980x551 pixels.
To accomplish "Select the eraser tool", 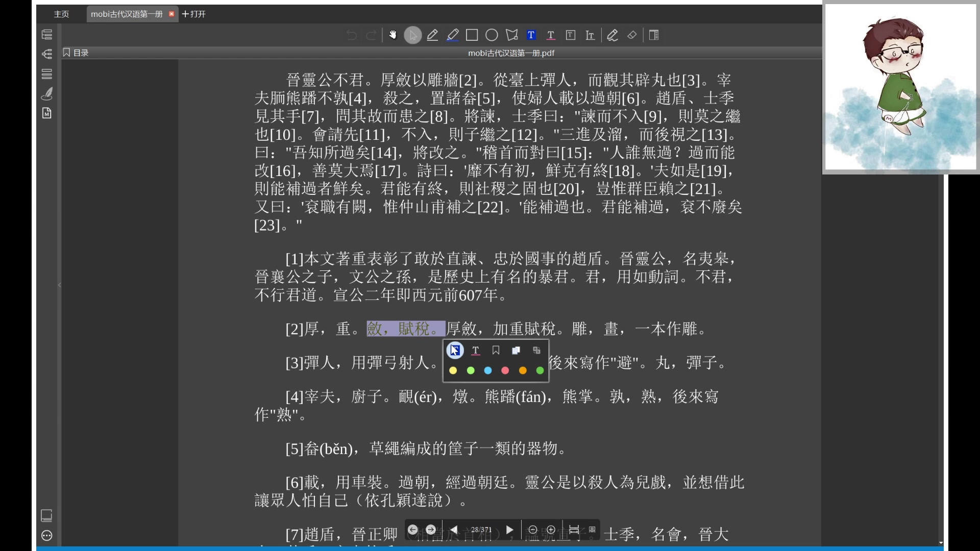I will (x=632, y=35).
